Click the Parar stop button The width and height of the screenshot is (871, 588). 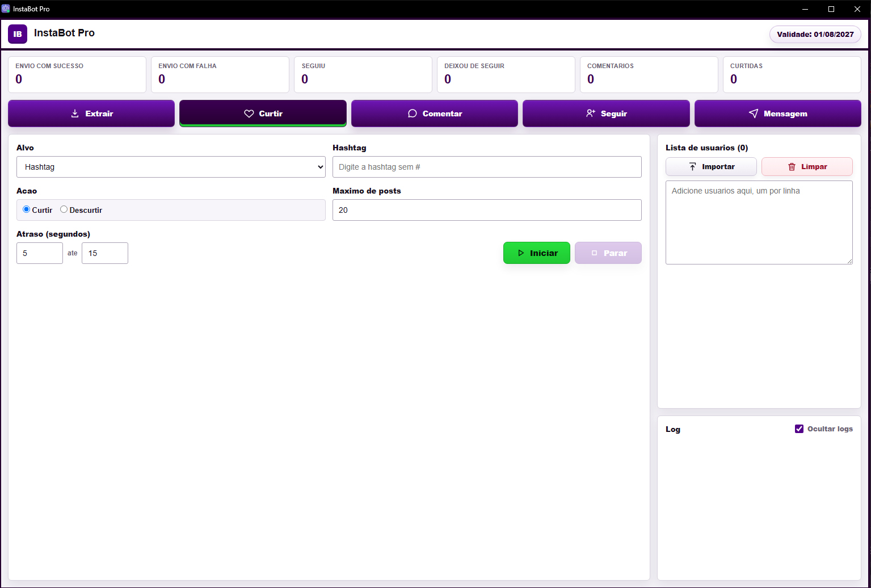point(608,253)
